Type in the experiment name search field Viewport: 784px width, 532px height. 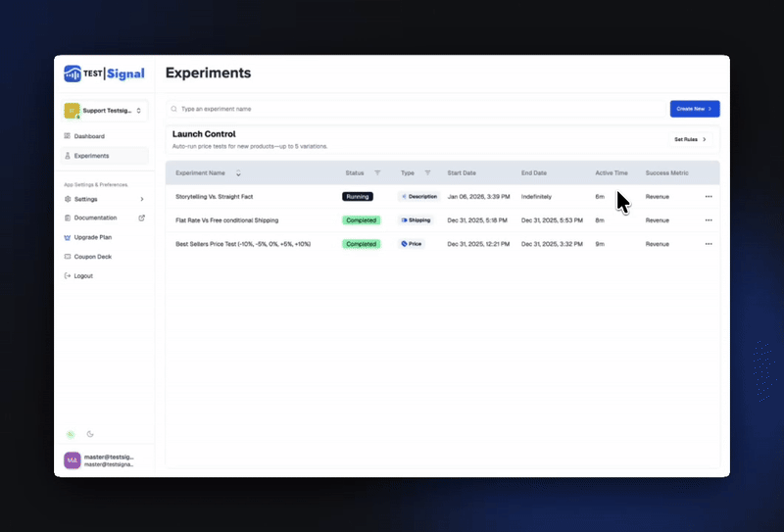(416, 109)
